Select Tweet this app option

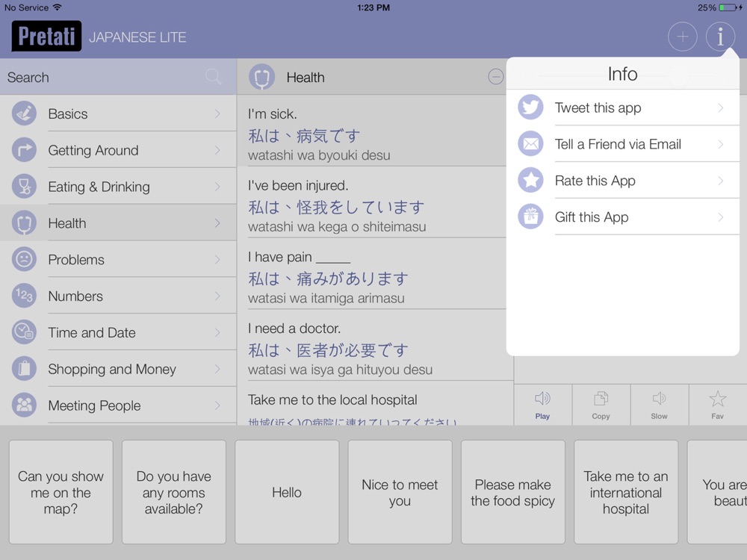(623, 108)
